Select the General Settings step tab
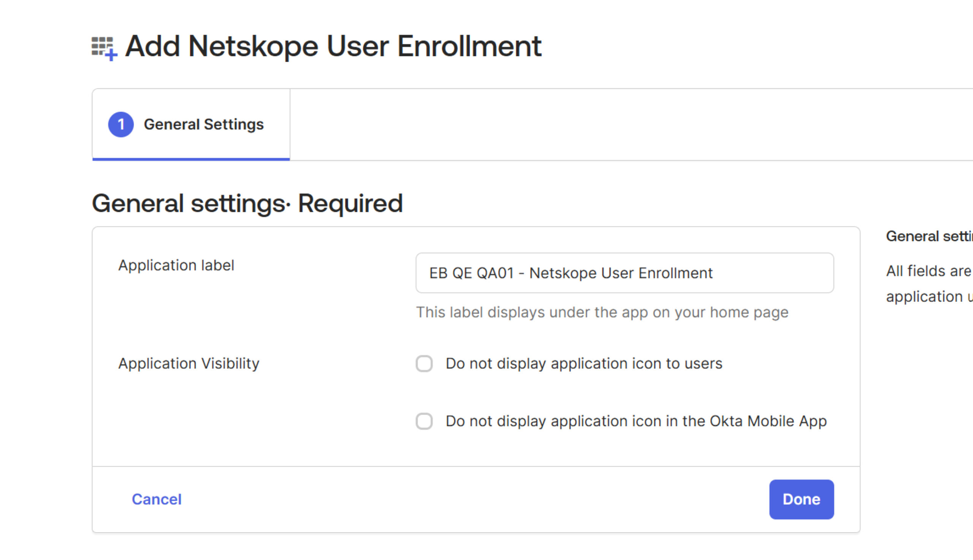The height and width of the screenshot is (560, 973). 191,124
